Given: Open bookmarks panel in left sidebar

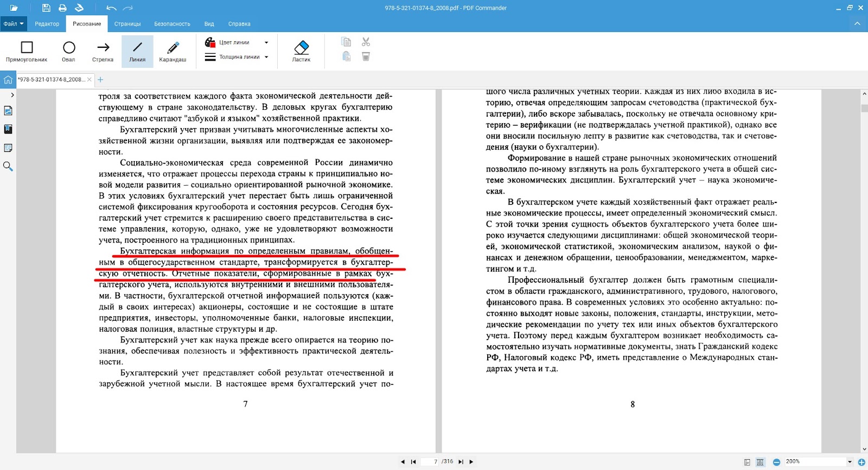Looking at the screenshot, I should point(8,129).
